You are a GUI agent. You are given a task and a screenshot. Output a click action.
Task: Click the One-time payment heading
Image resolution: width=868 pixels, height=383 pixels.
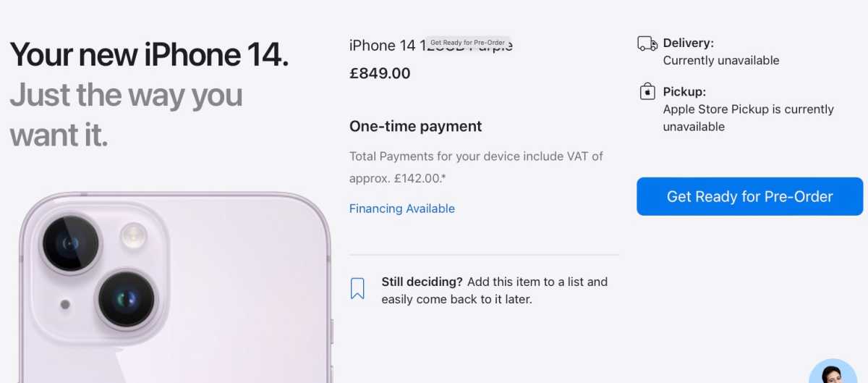tap(416, 126)
